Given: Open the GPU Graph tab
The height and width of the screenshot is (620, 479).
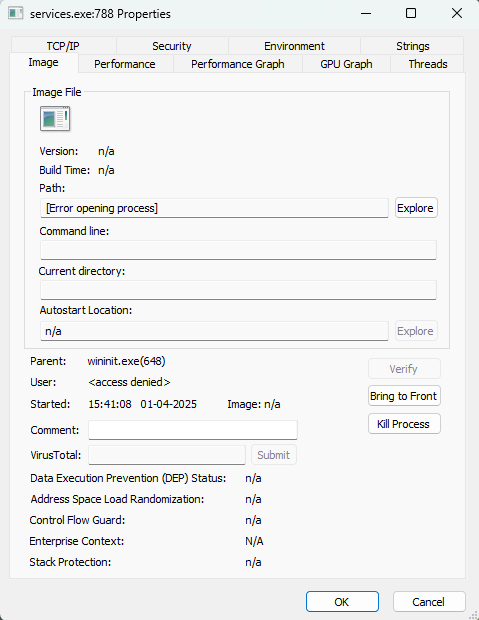Looking at the screenshot, I should (346, 64).
